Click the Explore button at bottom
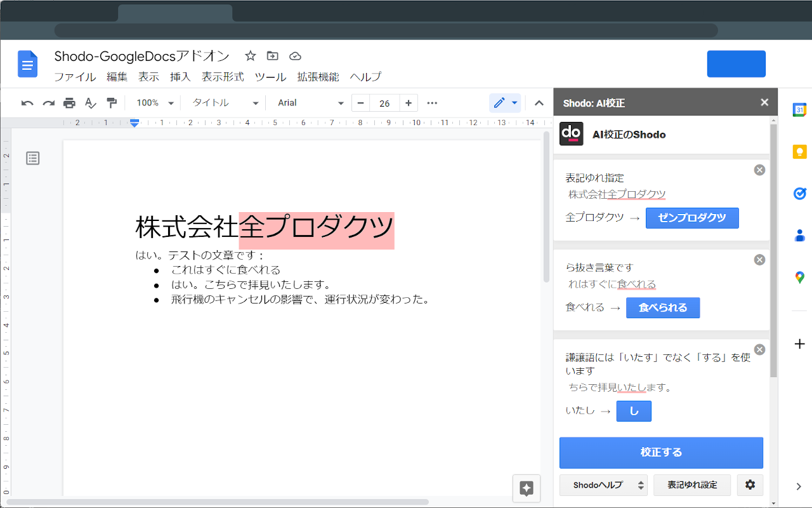This screenshot has width=812, height=508. (527, 488)
